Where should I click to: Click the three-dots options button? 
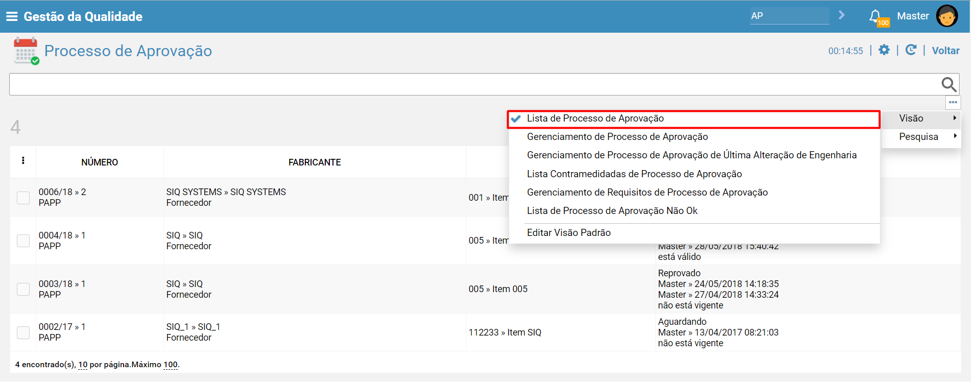click(x=953, y=103)
